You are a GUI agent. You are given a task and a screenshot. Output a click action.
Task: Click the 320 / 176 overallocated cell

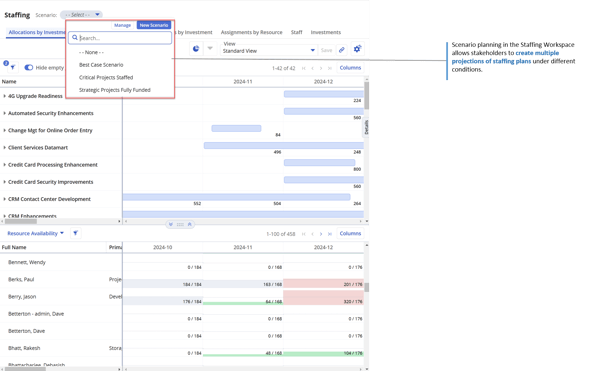(x=323, y=297)
